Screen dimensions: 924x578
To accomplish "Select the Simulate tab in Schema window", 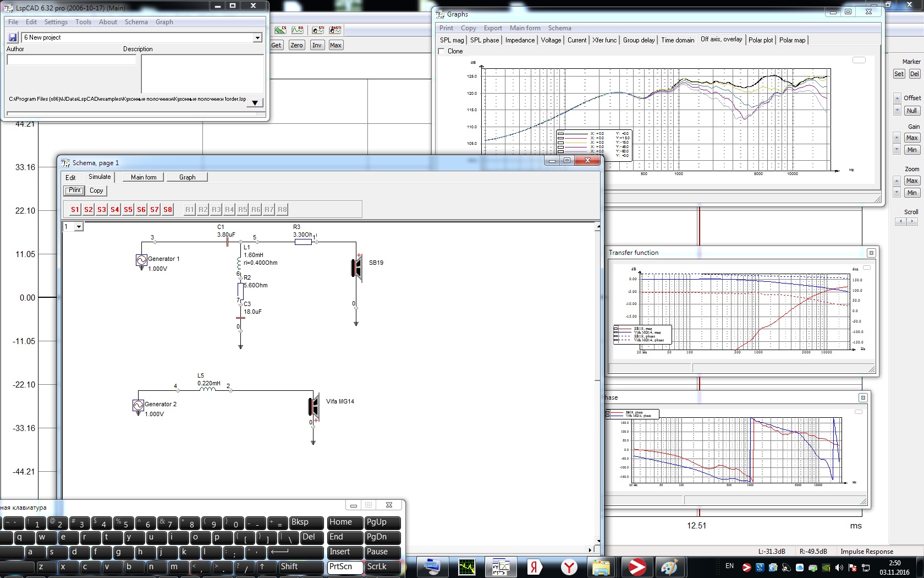I will tap(100, 177).
